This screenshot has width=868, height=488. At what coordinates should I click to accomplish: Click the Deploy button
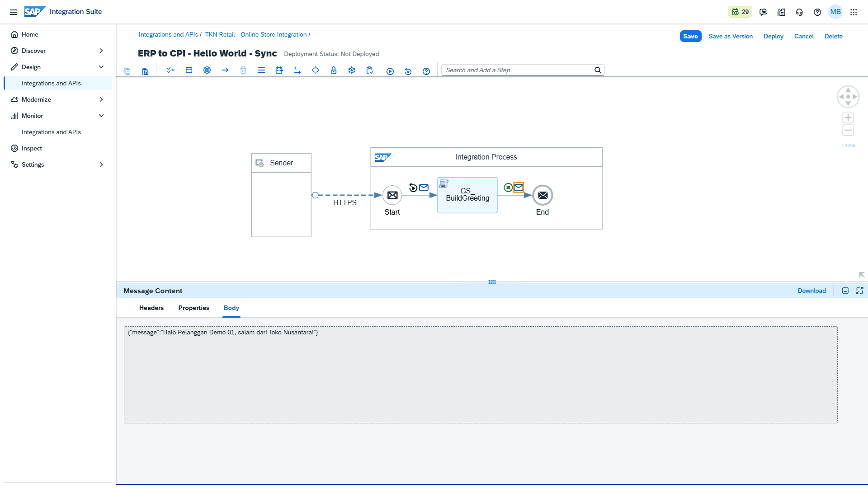[x=774, y=36]
